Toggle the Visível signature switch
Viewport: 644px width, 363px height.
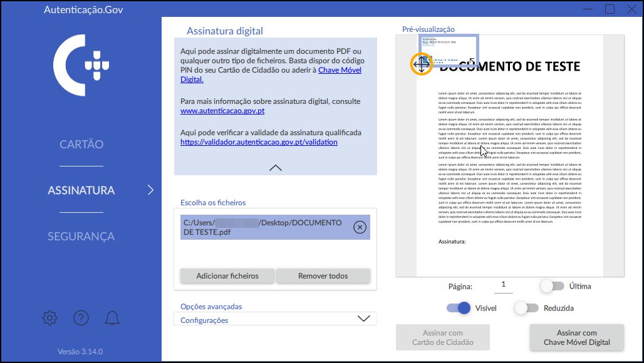(459, 308)
